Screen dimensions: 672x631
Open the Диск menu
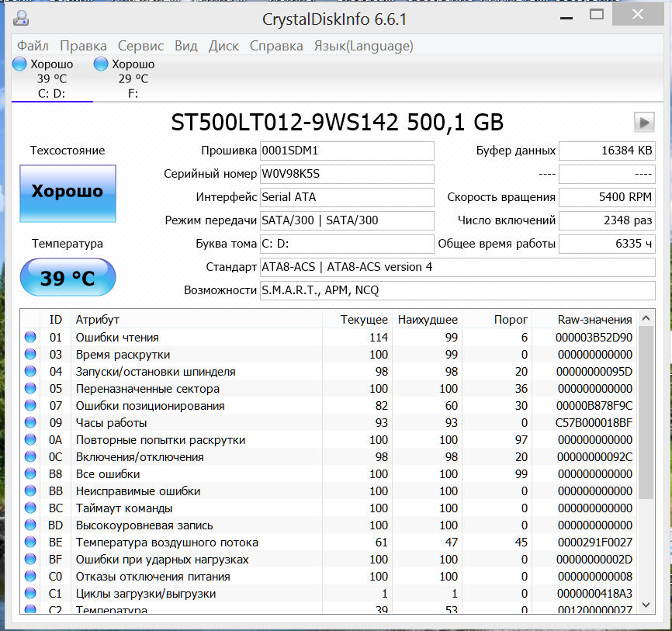(x=223, y=46)
